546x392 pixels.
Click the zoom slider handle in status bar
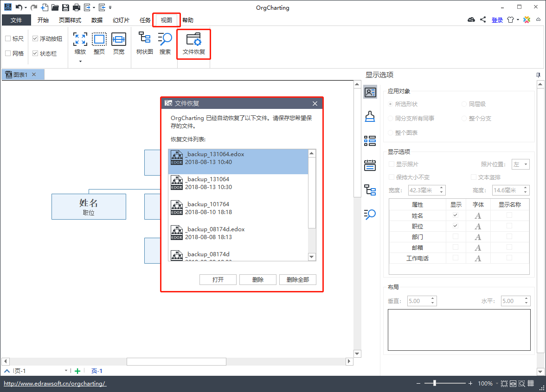click(x=435, y=383)
